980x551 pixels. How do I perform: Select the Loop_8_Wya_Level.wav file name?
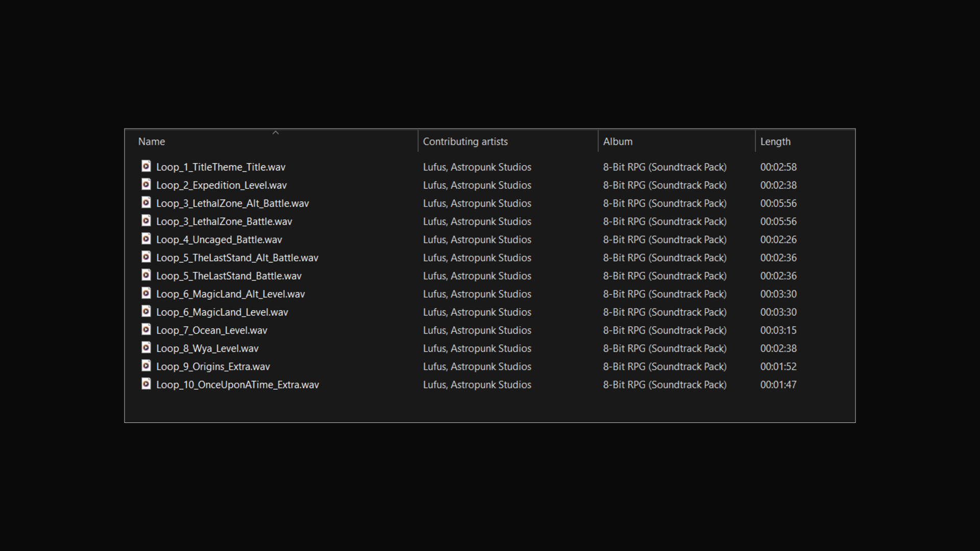tap(207, 348)
